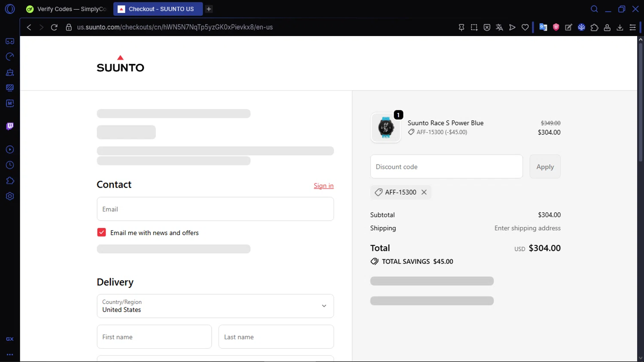
Task: Focus the Email input field
Action: click(x=215, y=209)
